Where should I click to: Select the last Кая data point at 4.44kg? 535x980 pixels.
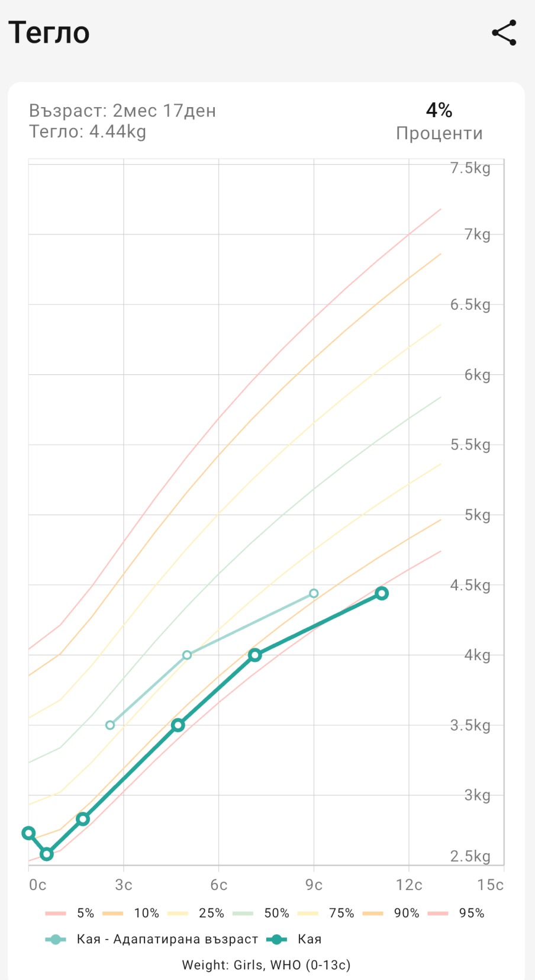pyautogui.click(x=382, y=593)
